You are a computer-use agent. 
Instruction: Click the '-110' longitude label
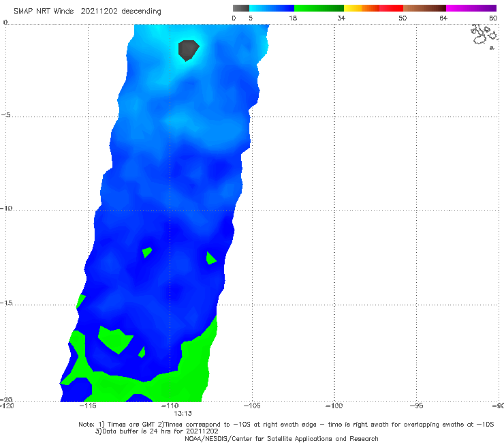(x=170, y=406)
